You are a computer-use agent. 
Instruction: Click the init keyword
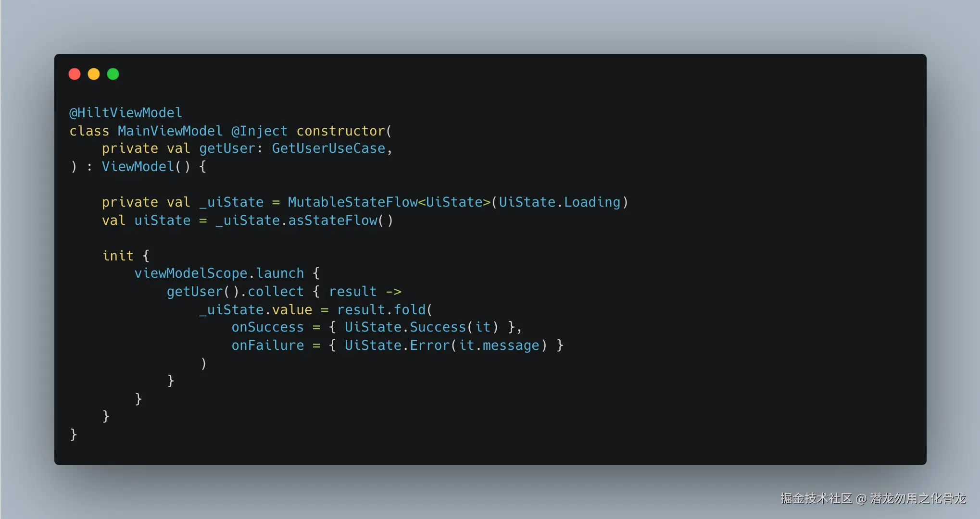118,256
